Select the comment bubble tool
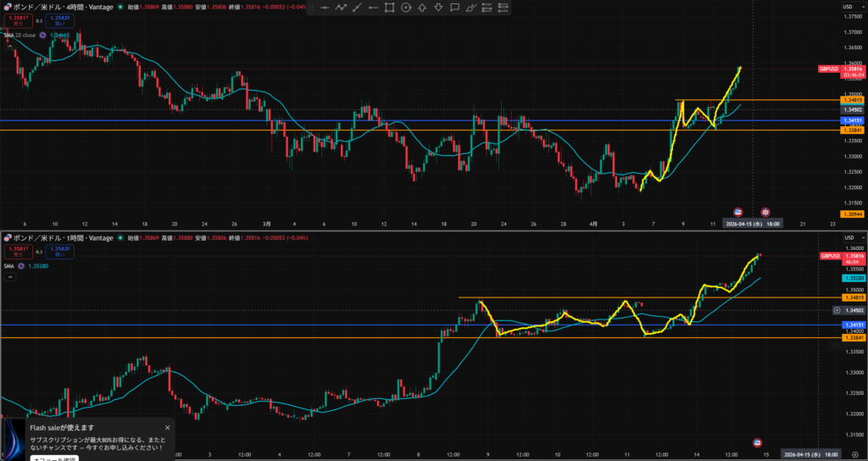 click(454, 8)
